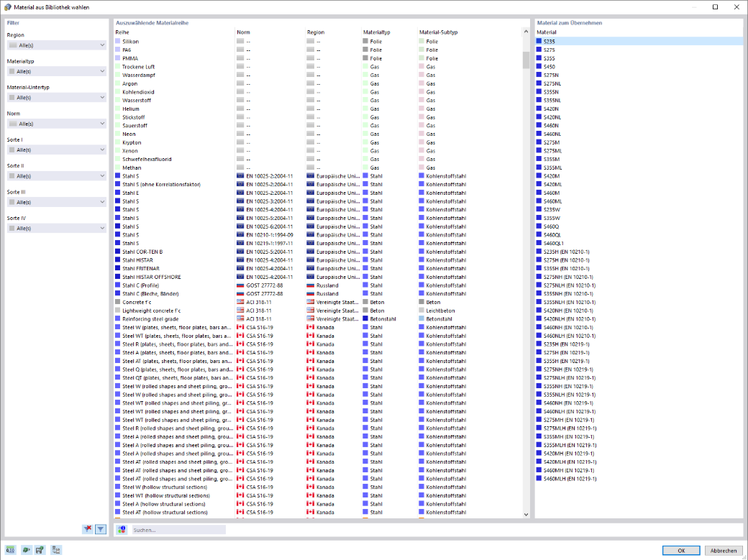Select the Trockene Luft gas row

(318, 67)
